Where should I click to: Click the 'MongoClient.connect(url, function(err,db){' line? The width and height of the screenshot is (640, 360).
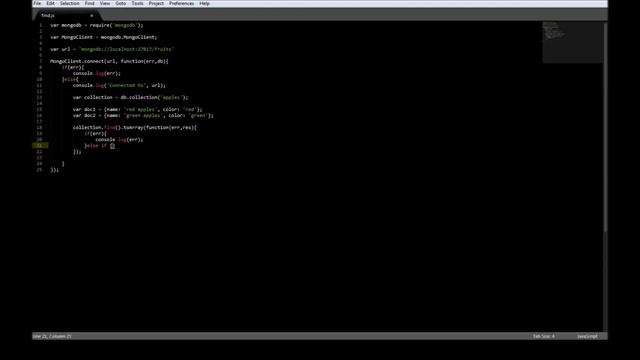(109, 61)
